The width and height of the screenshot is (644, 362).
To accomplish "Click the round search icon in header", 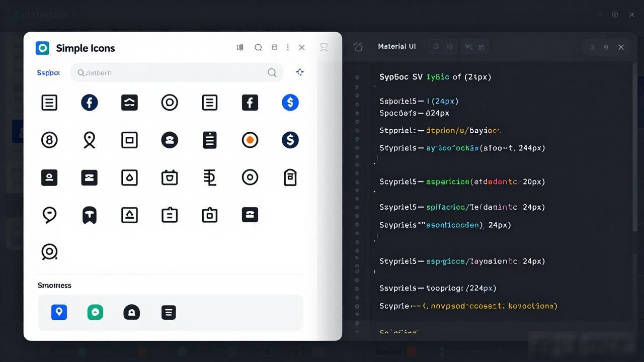I will pyautogui.click(x=258, y=47).
